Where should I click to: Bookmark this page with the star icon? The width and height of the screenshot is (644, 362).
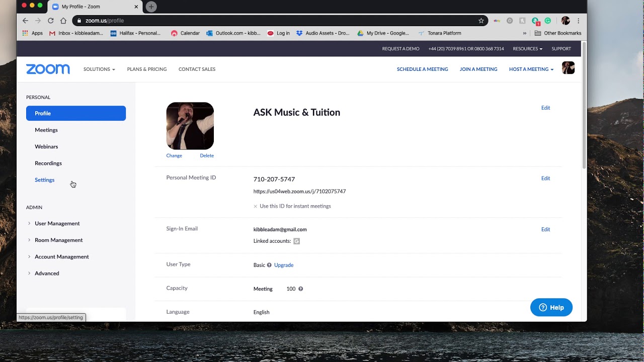pyautogui.click(x=481, y=21)
